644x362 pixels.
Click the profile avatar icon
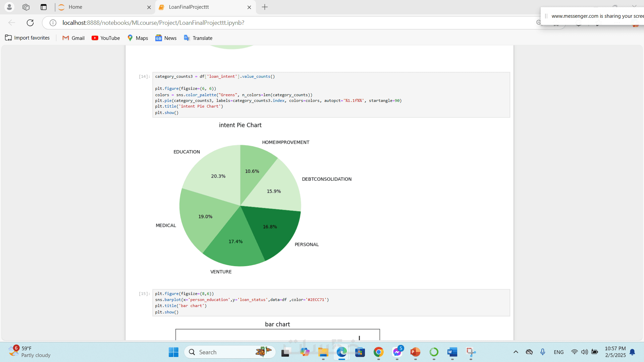[9, 7]
